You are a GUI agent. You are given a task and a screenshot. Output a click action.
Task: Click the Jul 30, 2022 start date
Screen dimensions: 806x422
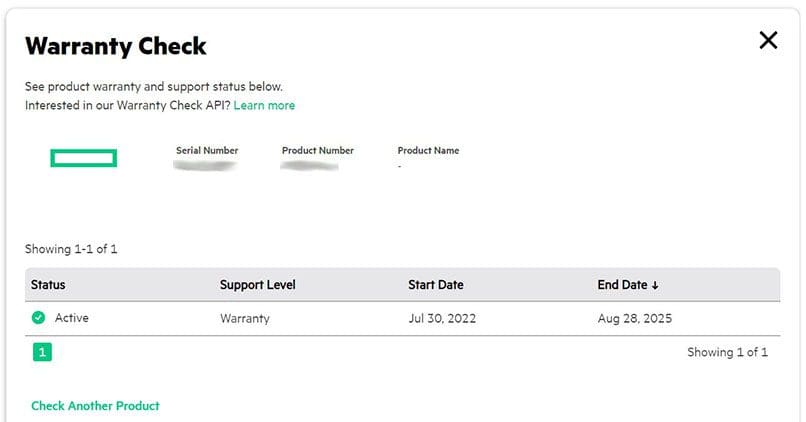click(x=442, y=319)
